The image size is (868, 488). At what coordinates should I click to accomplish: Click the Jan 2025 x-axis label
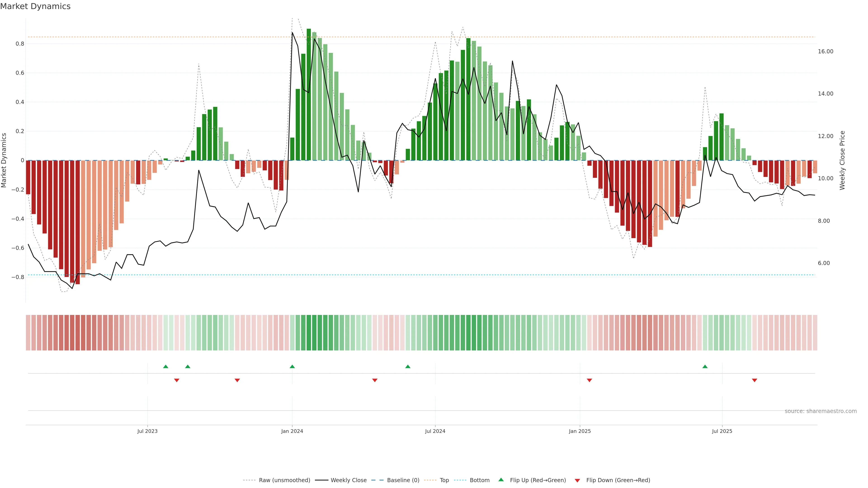coord(580,431)
